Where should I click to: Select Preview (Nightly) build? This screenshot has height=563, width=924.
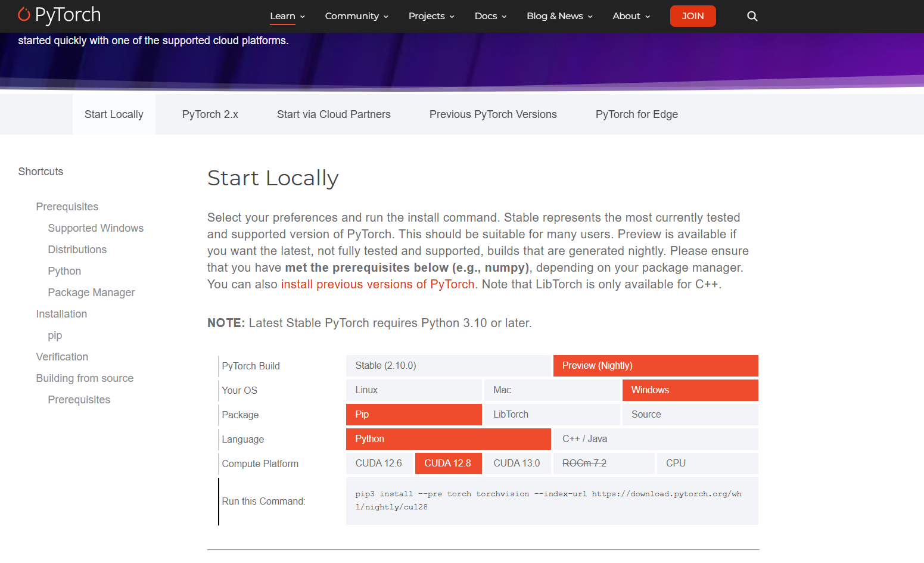[656, 366]
